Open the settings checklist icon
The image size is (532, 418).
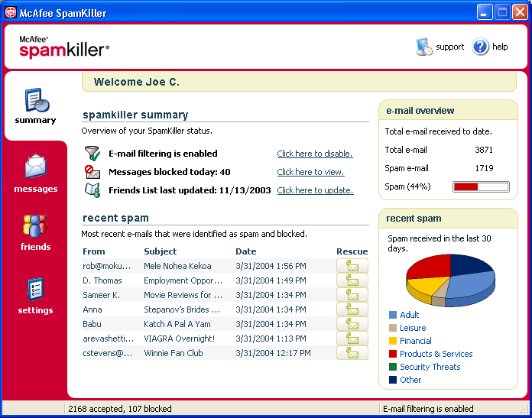[36, 289]
